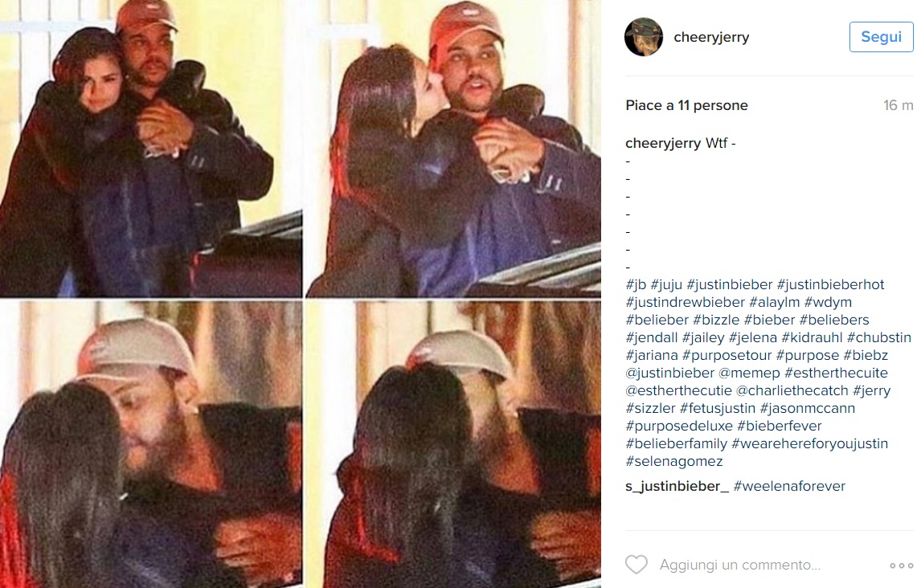Image resolution: width=917 pixels, height=588 pixels.
Task: Open the #jelena hashtag
Action: 753,338
